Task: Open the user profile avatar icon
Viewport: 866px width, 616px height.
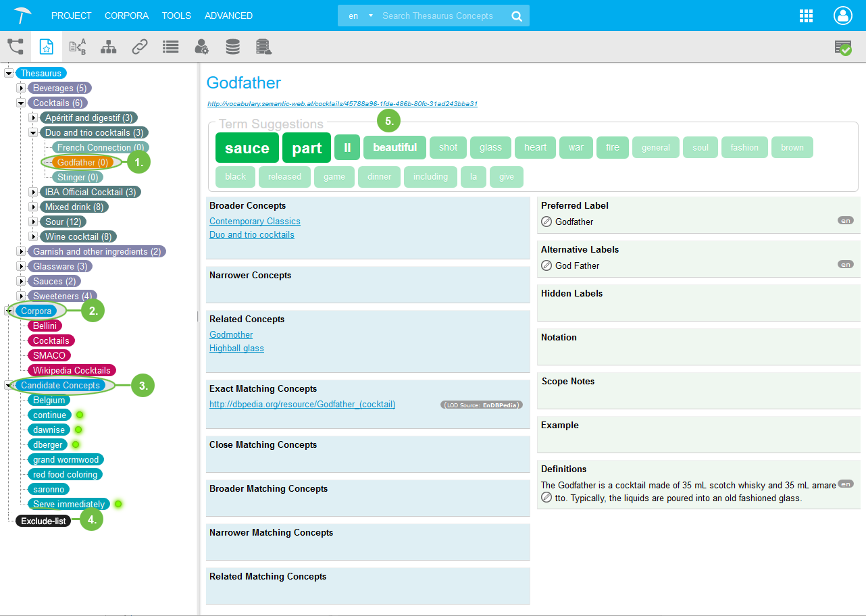Action: pos(842,16)
